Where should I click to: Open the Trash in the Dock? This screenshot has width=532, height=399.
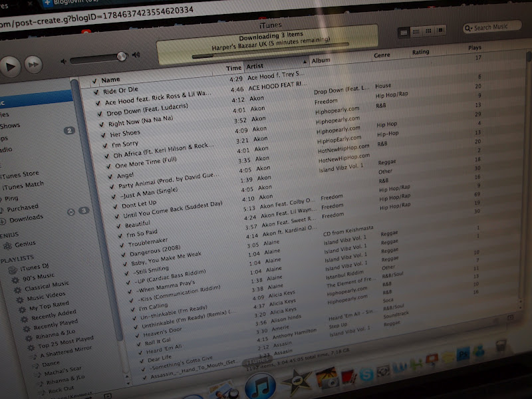point(501,346)
